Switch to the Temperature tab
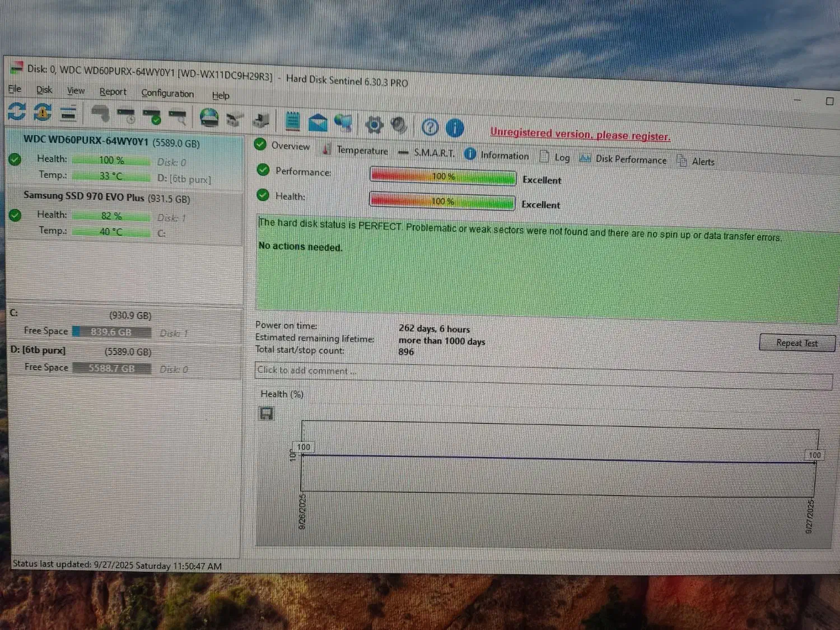 point(362,151)
